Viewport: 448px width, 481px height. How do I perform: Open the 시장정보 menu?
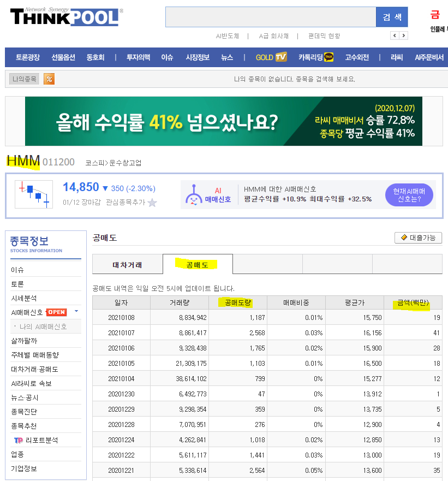198,57
